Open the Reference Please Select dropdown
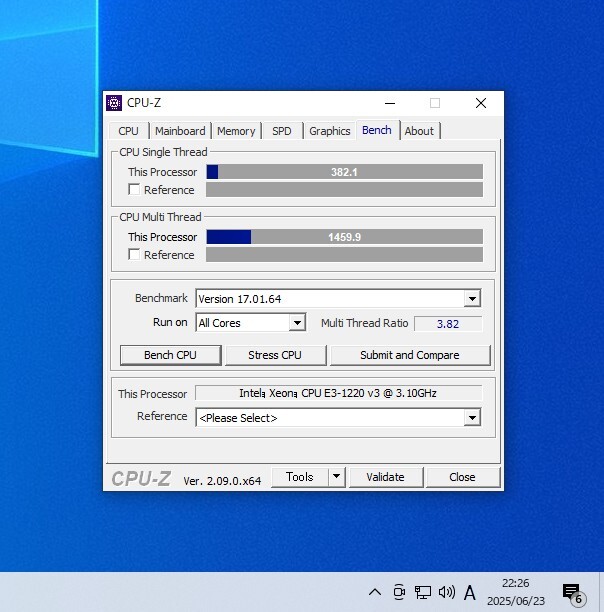604x612 pixels. coord(472,418)
